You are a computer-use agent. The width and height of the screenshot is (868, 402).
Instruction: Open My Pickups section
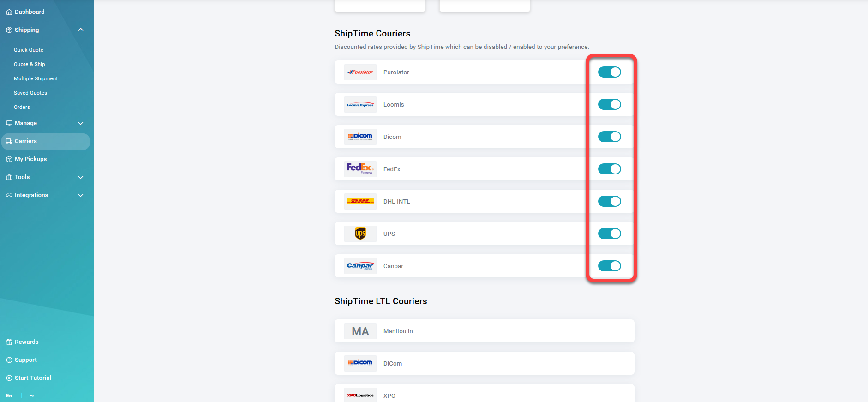pos(31,159)
